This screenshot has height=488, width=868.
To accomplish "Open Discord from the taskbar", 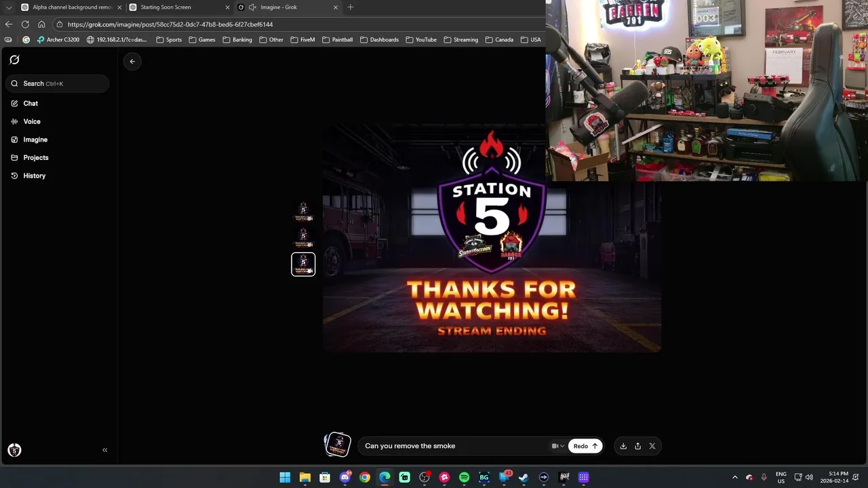I will tap(345, 477).
